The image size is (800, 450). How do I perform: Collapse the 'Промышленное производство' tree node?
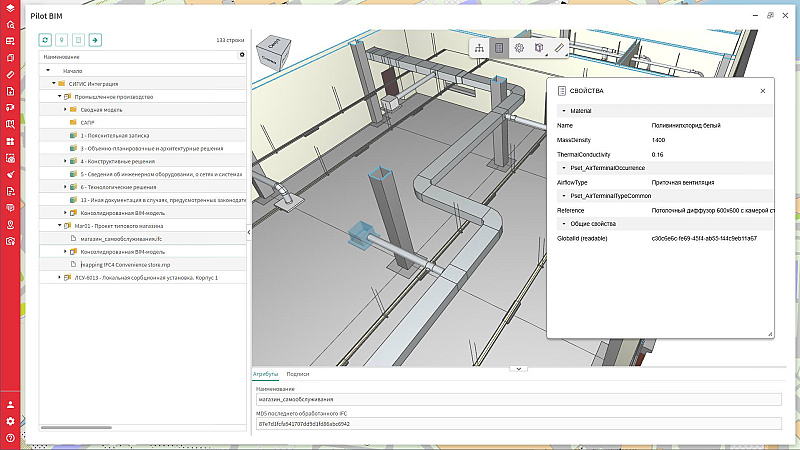(59, 96)
